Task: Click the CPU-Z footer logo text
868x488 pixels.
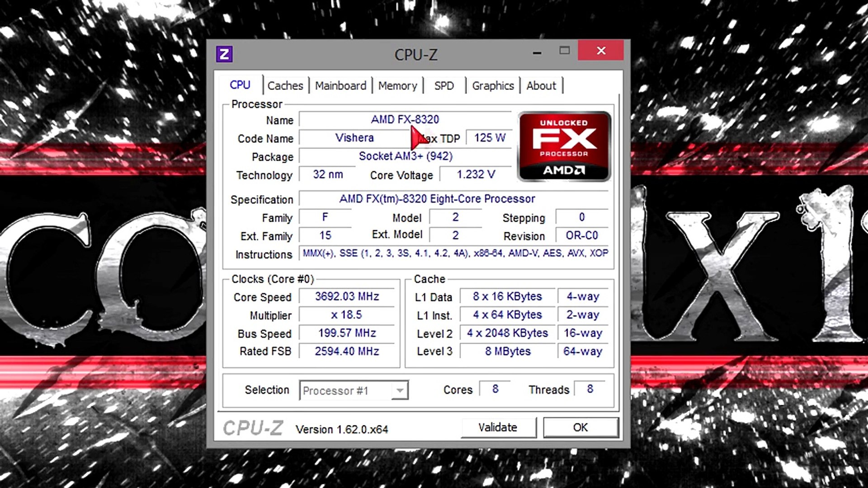Action: [253, 428]
